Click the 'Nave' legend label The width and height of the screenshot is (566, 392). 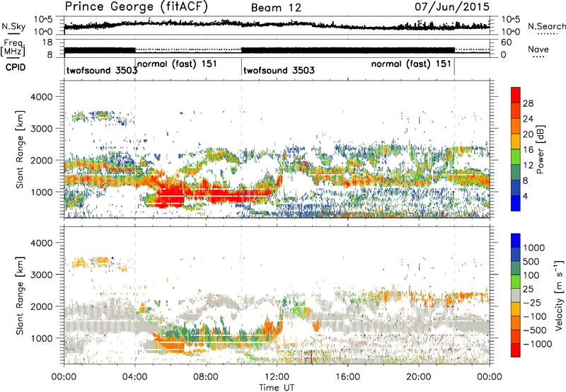point(538,49)
